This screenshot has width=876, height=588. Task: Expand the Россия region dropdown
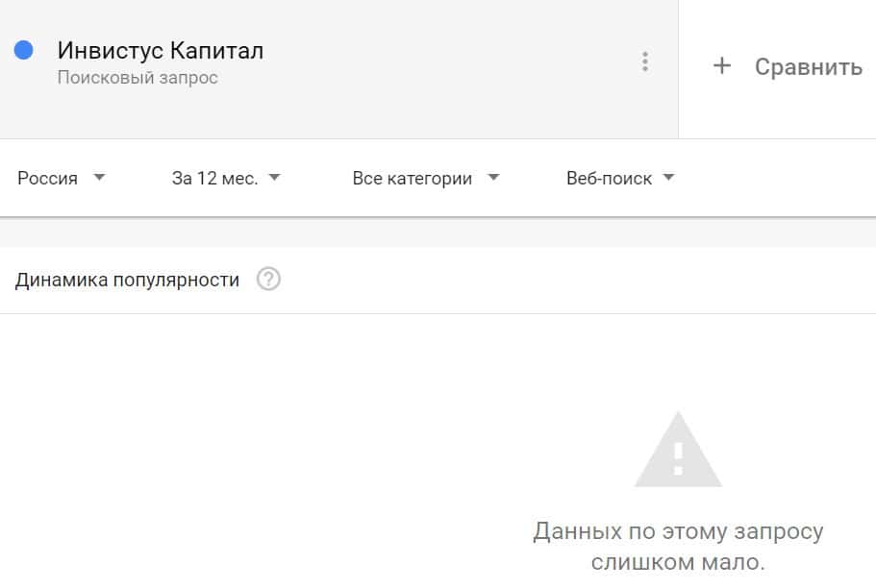48,178
